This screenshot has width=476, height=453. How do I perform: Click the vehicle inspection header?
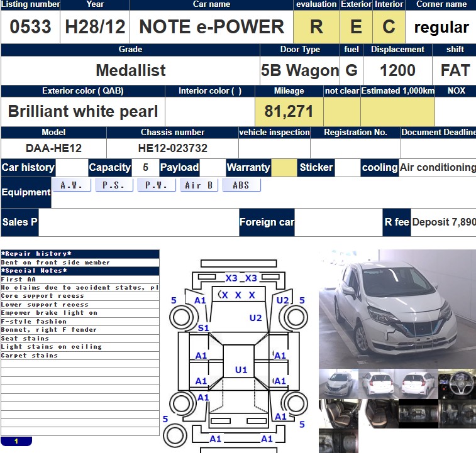274,133
